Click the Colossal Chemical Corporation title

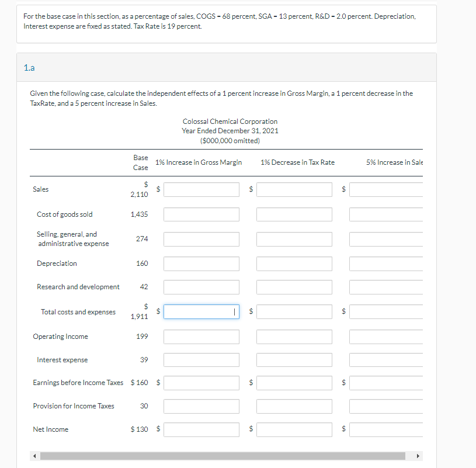230,122
